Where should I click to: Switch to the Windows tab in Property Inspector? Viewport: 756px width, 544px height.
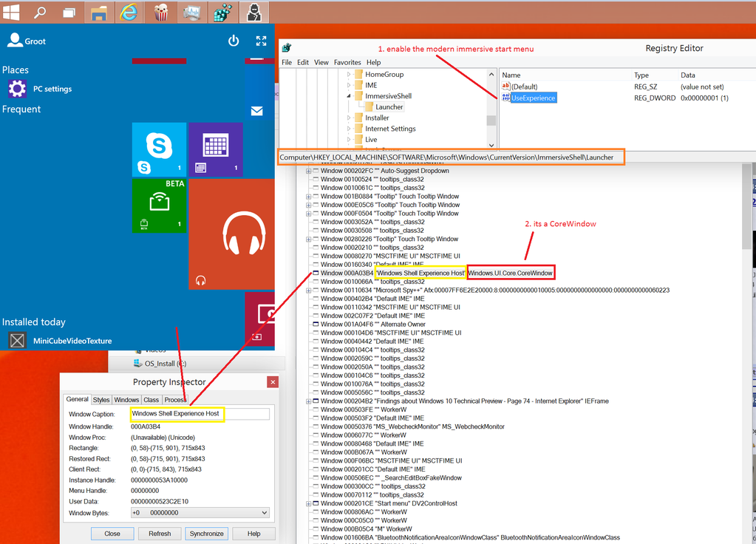tap(126, 400)
